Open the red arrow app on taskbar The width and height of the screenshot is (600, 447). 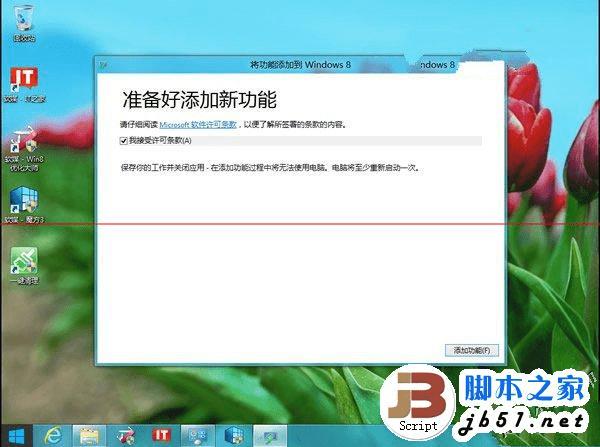[126, 436]
